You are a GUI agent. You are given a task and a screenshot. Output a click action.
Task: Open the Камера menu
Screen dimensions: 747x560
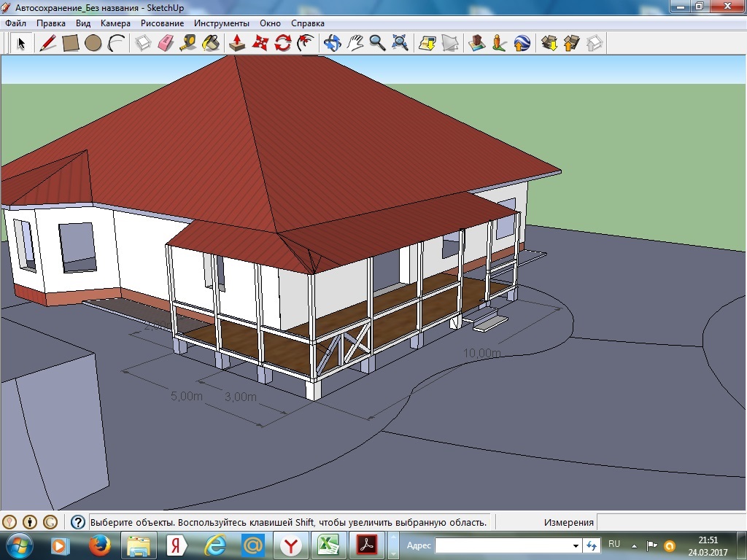(115, 23)
